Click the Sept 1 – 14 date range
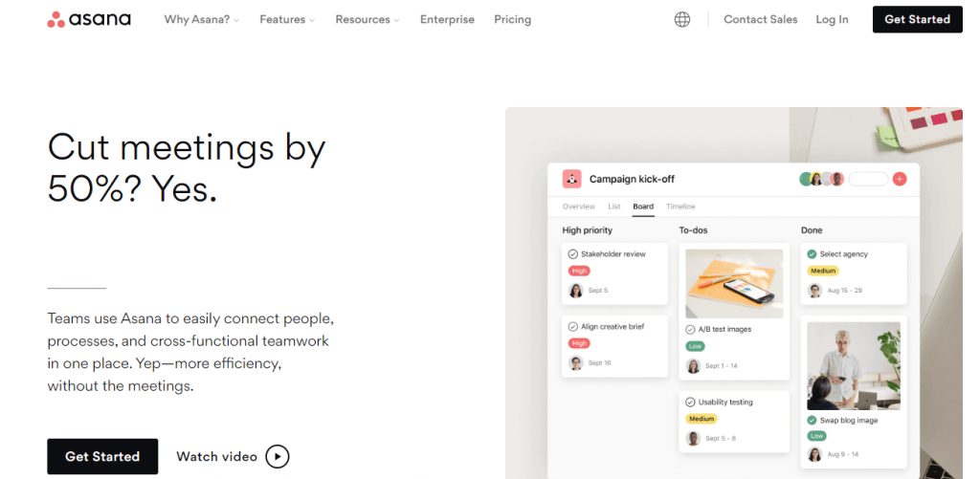 click(722, 366)
